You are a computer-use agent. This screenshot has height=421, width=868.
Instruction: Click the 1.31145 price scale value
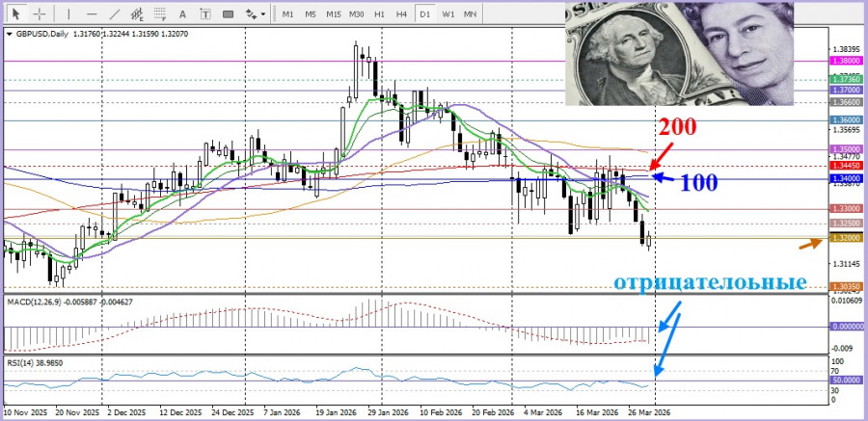point(847,264)
